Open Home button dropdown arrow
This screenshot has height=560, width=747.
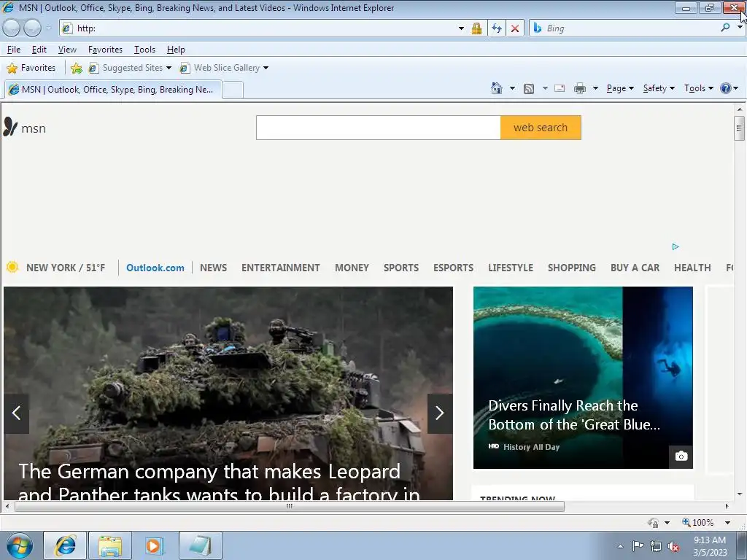coord(512,88)
